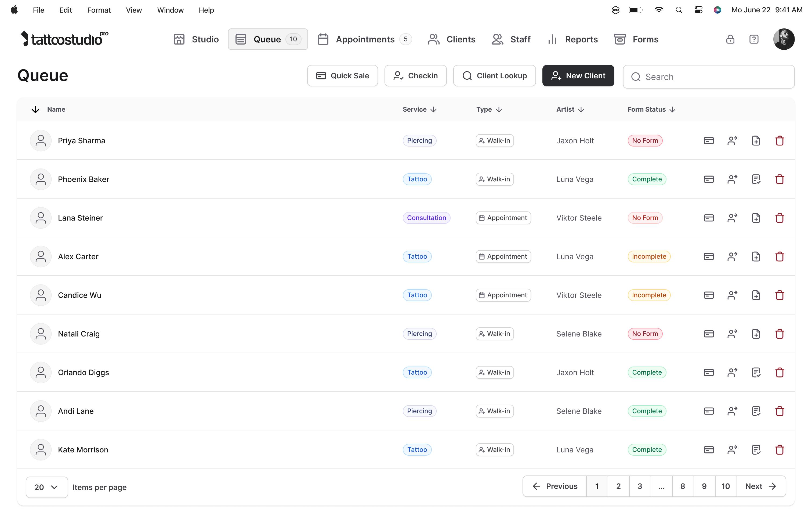The height and width of the screenshot is (527, 812).
Task: Click the tattoostudio pro logo
Action: click(64, 39)
